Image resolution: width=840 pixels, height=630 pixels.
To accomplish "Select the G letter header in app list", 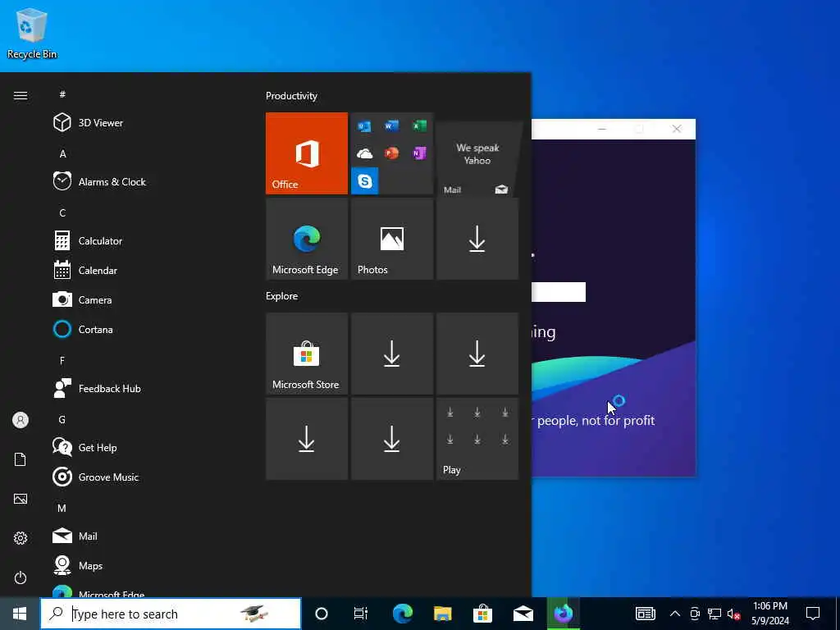I will 62,419.
